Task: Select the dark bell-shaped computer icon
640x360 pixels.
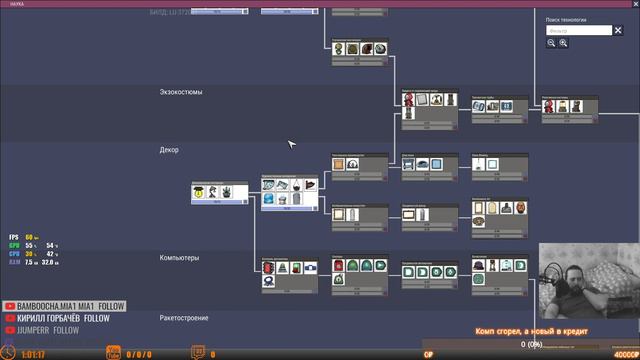Action: pyautogui.click(x=478, y=265)
